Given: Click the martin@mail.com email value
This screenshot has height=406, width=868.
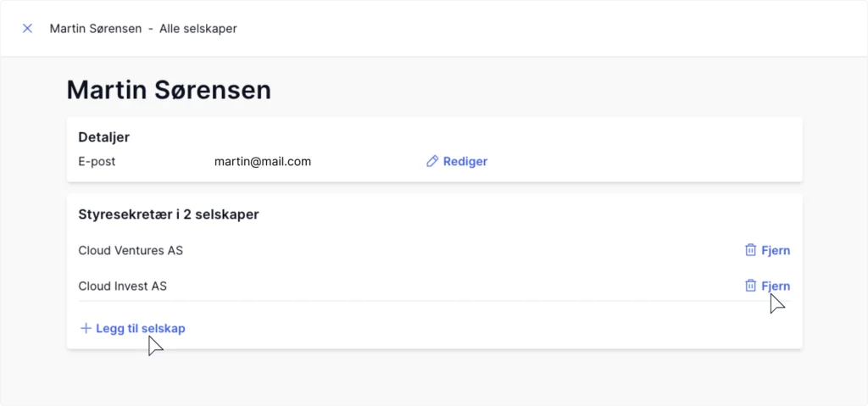Looking at the screenshot, I should tap(263, 161).
